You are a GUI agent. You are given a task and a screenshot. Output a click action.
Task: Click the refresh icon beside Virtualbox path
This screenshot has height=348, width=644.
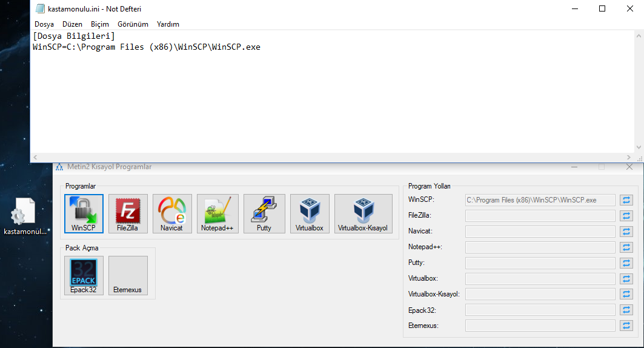click(626, 279)
